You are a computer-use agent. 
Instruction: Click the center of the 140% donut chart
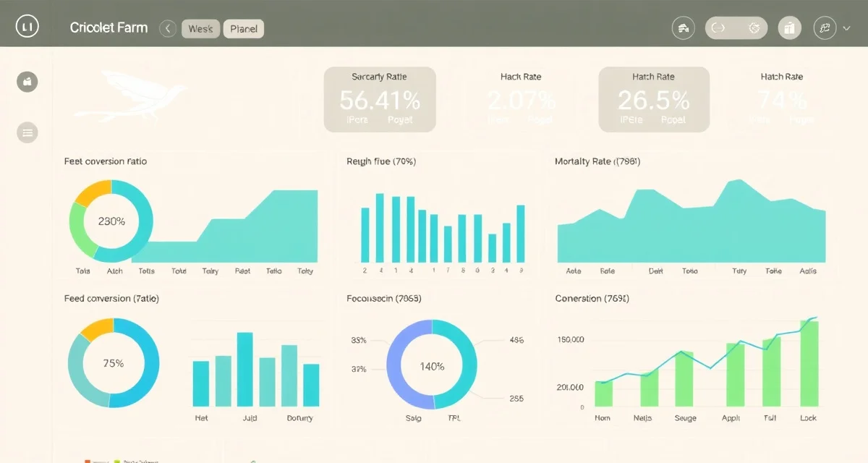(431, 367)
